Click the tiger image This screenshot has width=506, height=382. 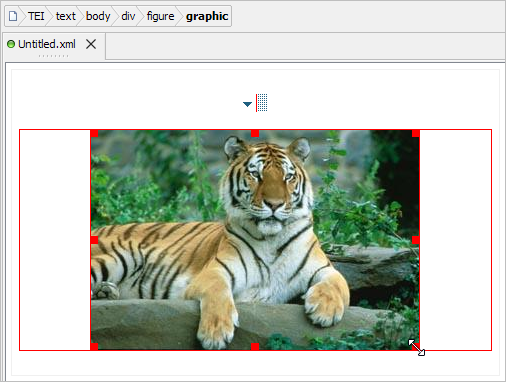point(255,240)
